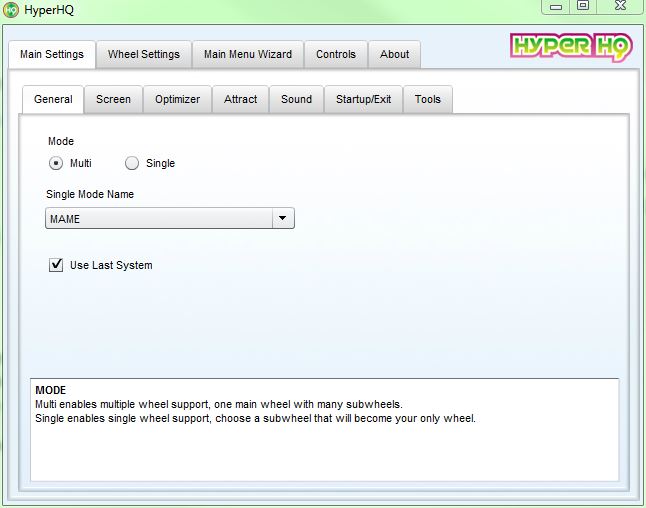The image size is (646, 508).
Task: Minimize the HyperHQ window
Action: 557,6
